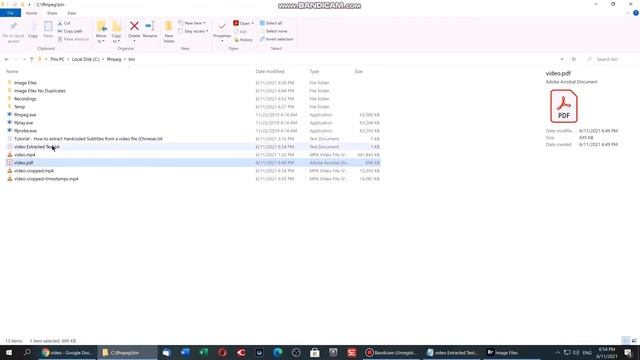The width and height of the screenshot is (640, 360).
Task: Select video.mp4 in the file list
Action: (x=24, y=155)
